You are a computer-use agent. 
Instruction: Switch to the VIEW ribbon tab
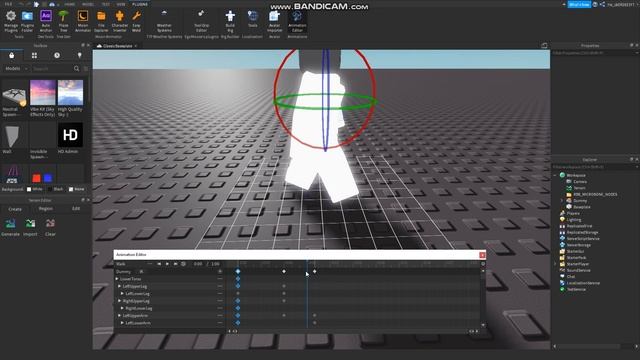tap(121, 4)
